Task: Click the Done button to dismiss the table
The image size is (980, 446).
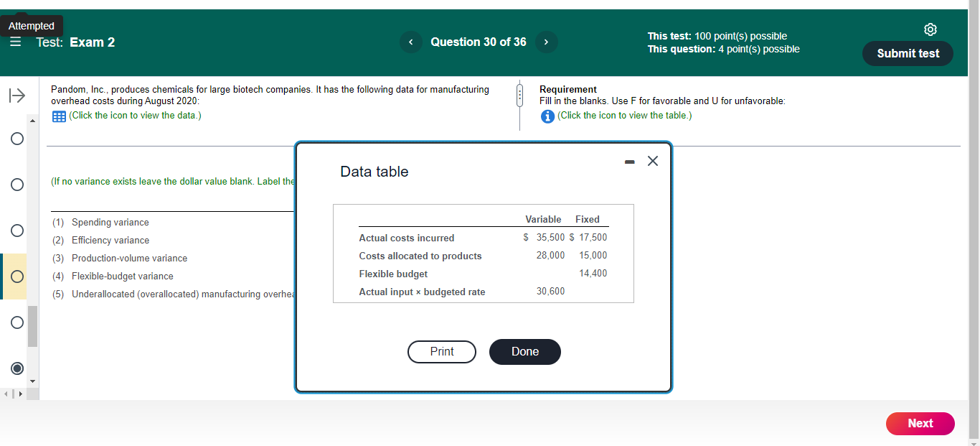Action: pyautogui.click(x=524, y=352)
